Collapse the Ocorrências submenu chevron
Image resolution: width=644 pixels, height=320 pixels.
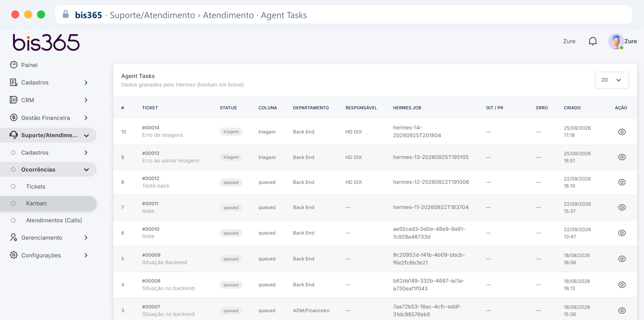click(x=86, y=170)
